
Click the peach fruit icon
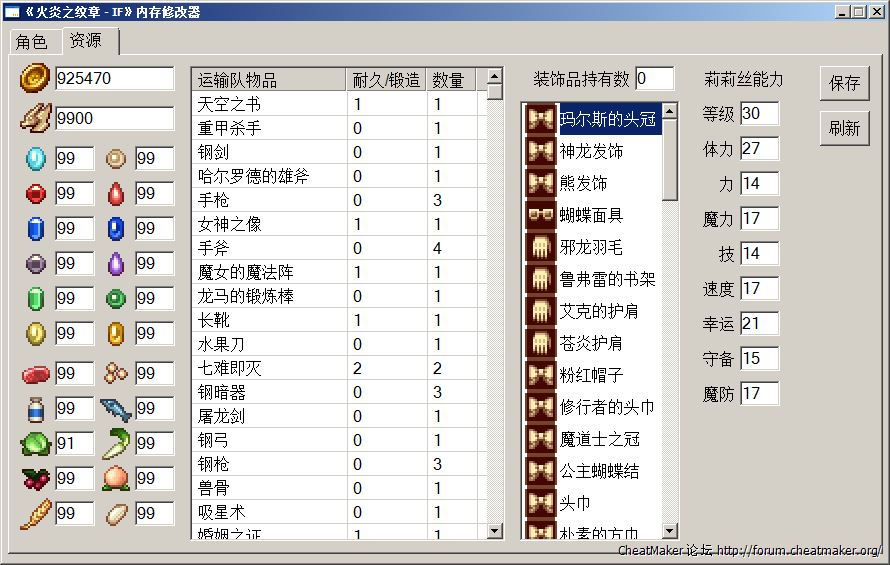(x=116, y=478)
